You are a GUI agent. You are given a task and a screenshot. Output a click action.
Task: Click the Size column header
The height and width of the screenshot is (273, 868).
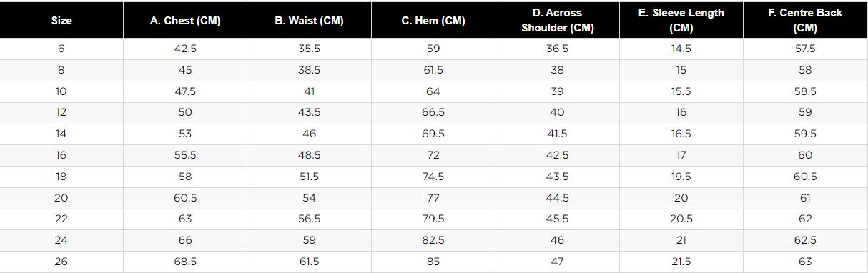61,21
